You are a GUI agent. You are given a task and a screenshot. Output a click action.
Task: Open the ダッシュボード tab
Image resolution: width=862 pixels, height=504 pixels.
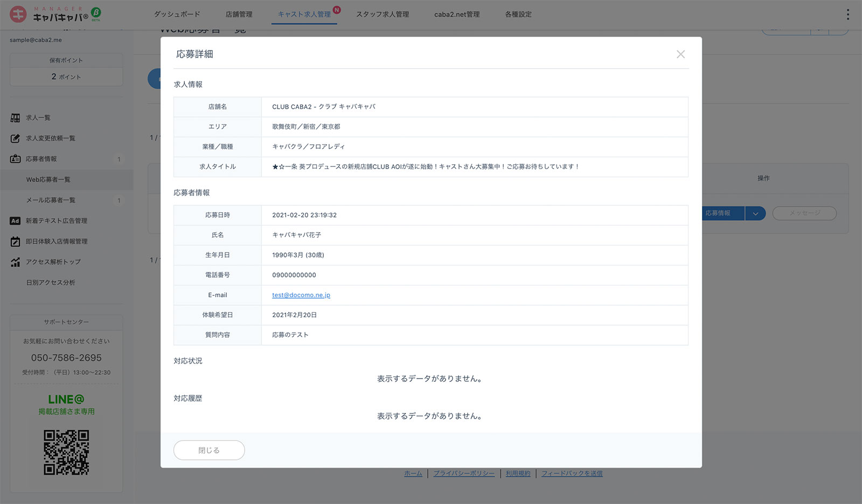pos(177,15)
